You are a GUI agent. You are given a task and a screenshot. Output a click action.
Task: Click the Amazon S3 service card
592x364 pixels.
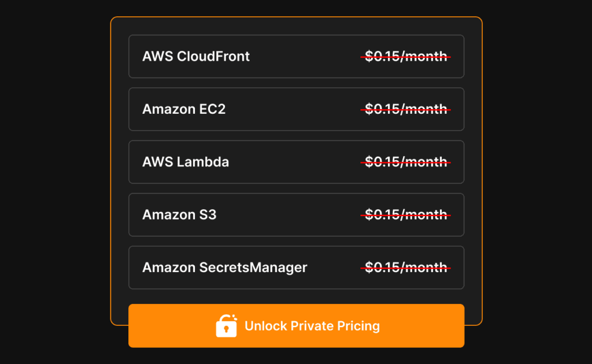[x=296, y=214]
